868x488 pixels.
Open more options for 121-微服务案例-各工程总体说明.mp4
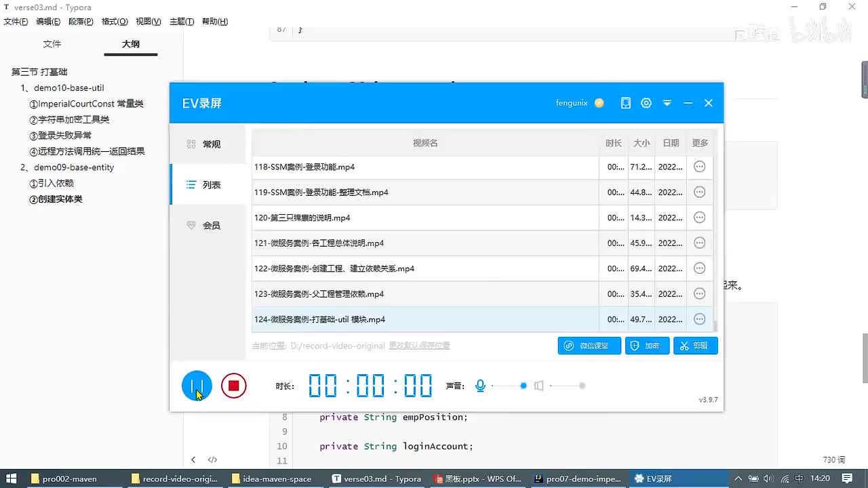click(x=700, y=243)
